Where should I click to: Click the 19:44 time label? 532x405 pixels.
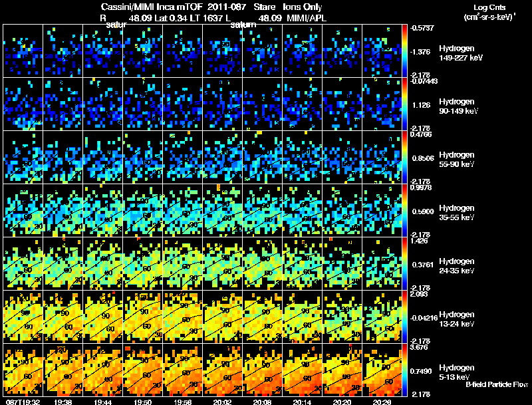pyautogui.click(x=103, y=402)
